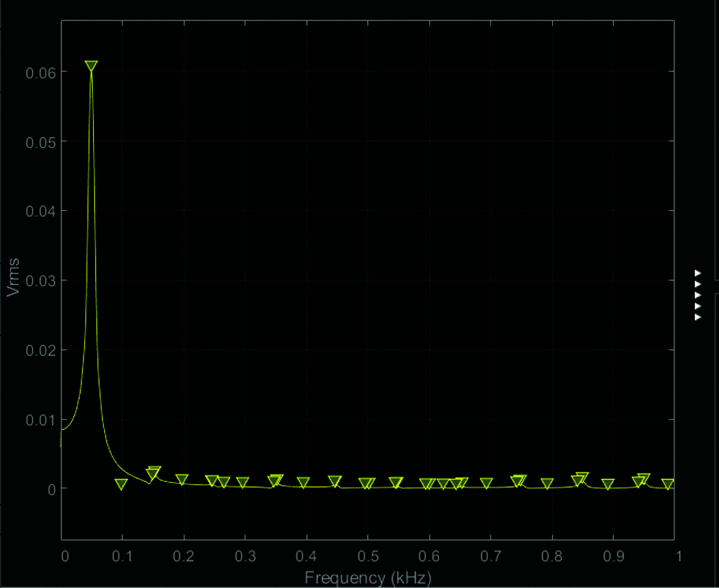Screen dimensions: 719x588
Task: Click the 0.03 tick on Vrms axis
Action: coord(41,281)
